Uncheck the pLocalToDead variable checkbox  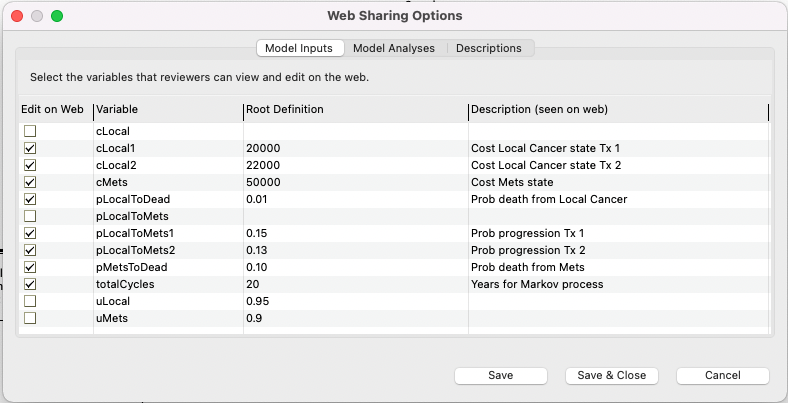[x=30, y=199]
